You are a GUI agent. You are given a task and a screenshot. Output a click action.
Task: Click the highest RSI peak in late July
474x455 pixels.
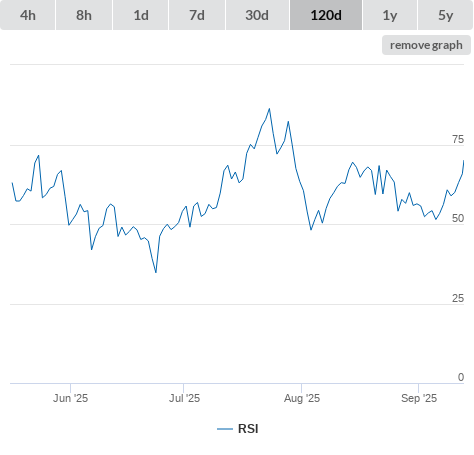coord(269,109)
